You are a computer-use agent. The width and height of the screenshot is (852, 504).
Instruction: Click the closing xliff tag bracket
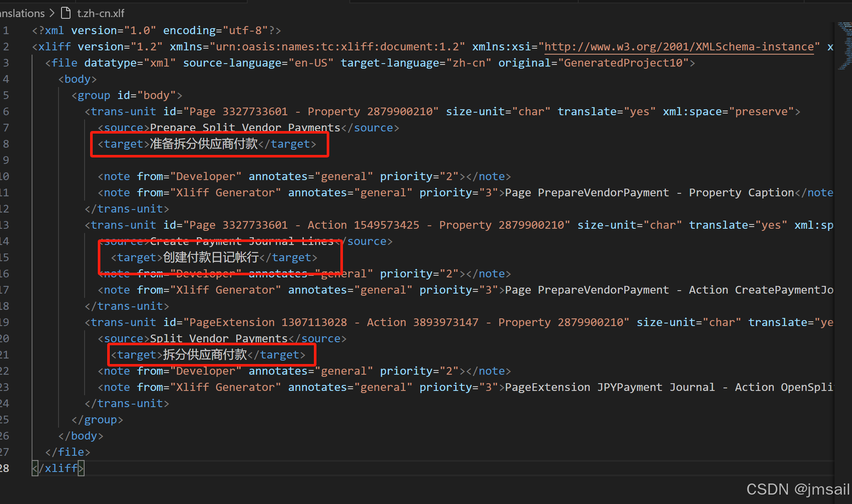tap(81, 469)
